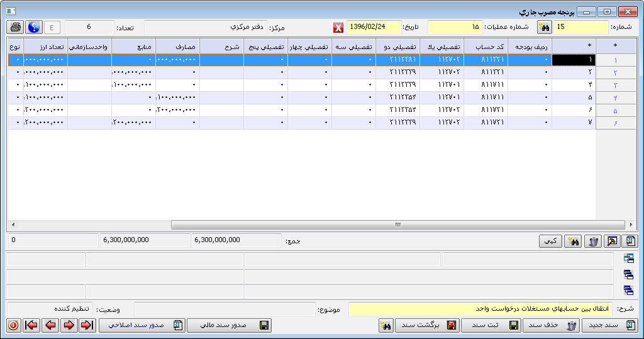
Task: Click the تعداد field showing 6
Action: click(89, 27)
